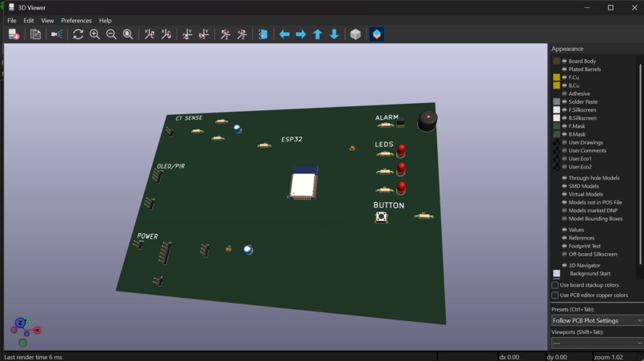Image resolution: width=644 pixels, height=361 pixels.
Task: Hide the F.Cu copper layer
Action: [x=564, y=77]
